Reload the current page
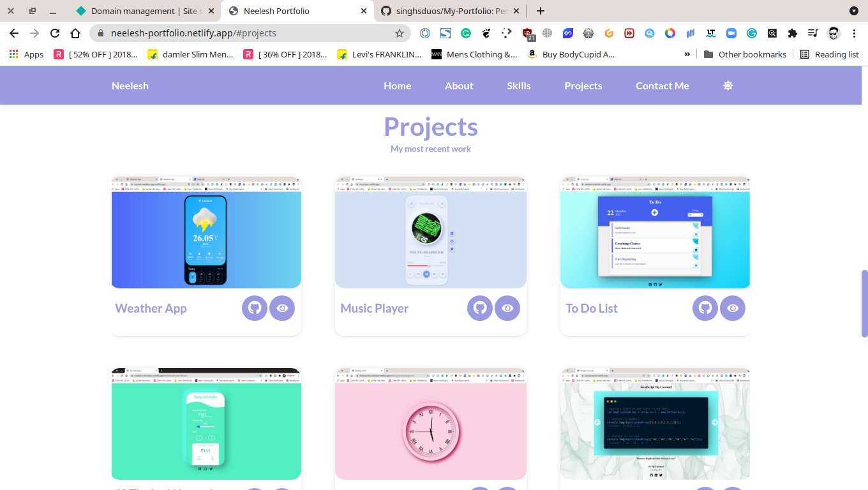This screenshot has width=868, height=490. (x=55, y=33)
